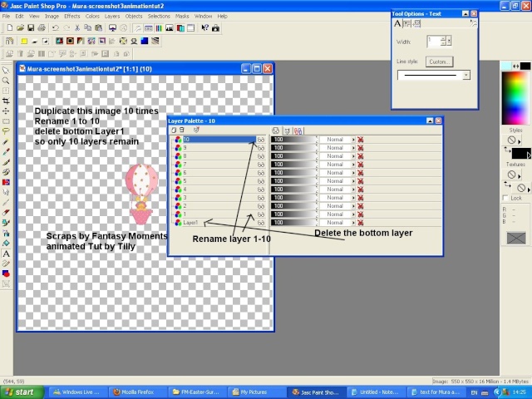This screenshot has width=532, height=399.
Task: Switch to Mozilla Firefox on the taskbar
Action: coord(138,392)
